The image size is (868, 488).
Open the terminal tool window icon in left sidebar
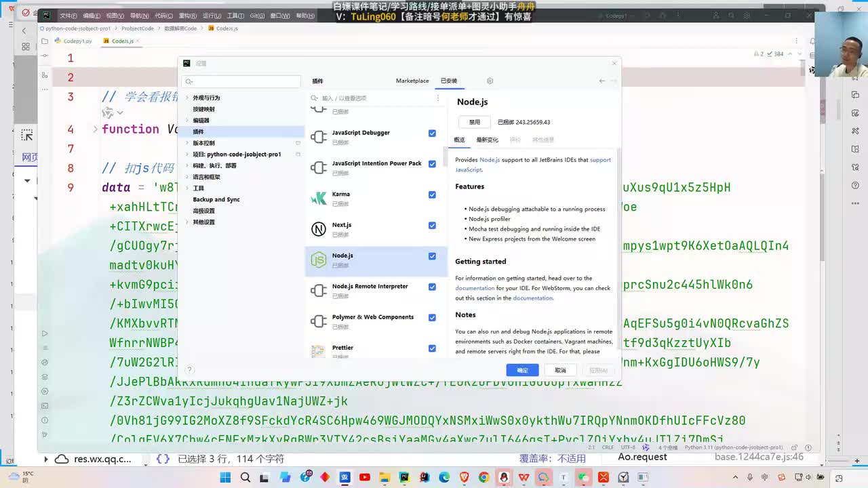tap(45, 406)
